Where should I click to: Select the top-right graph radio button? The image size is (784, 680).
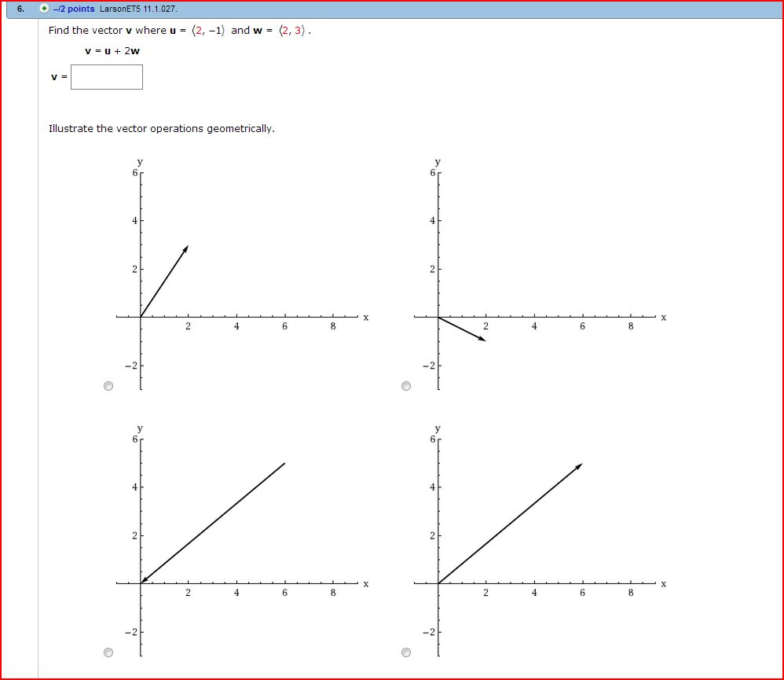click(x=406, y=386)
